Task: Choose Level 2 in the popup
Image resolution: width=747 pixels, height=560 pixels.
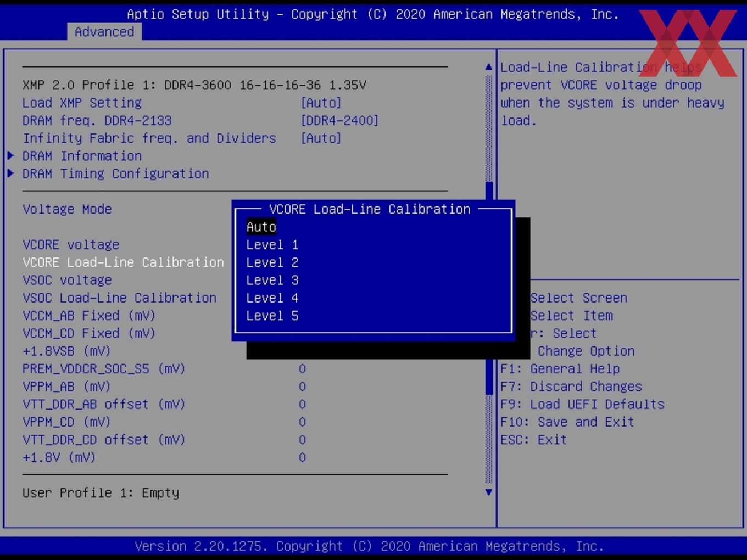Action: 272,262
